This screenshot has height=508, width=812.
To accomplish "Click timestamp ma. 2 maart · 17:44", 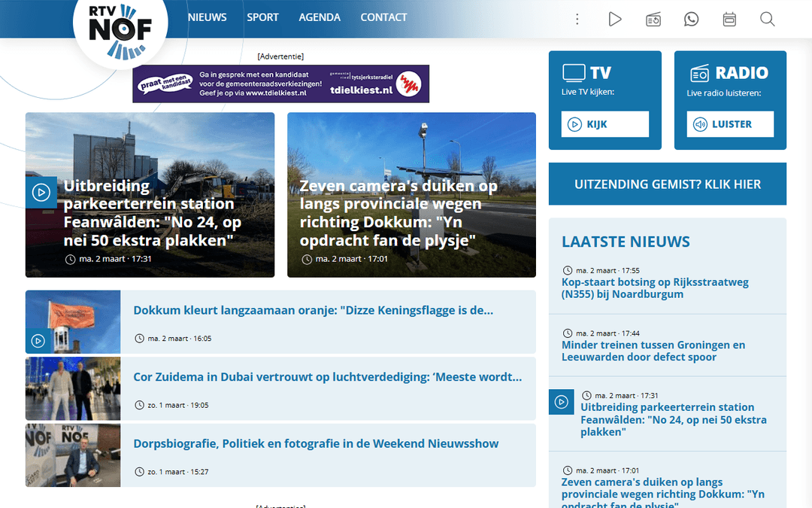I will pyautogui.click(x=607, y=333).
